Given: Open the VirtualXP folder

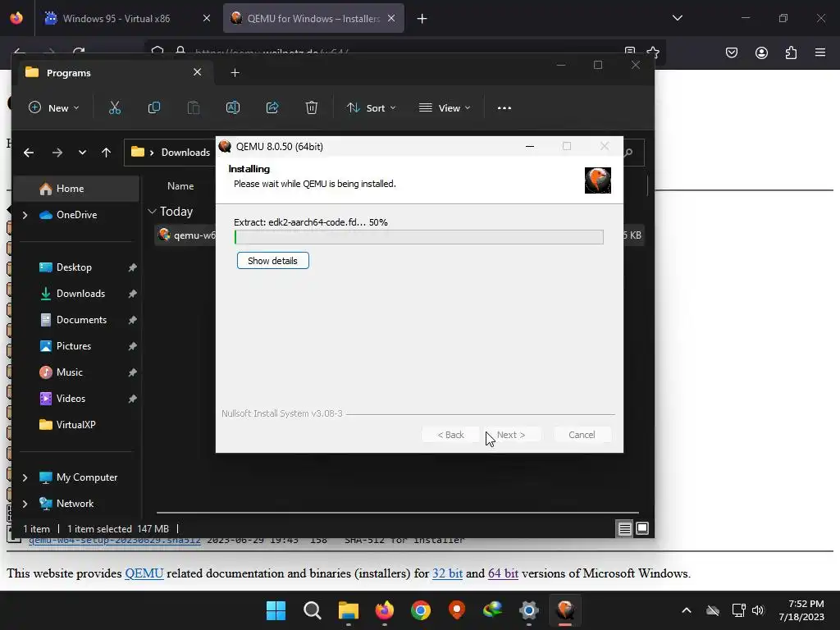Looking at the screenshot, I should [76, 425].
